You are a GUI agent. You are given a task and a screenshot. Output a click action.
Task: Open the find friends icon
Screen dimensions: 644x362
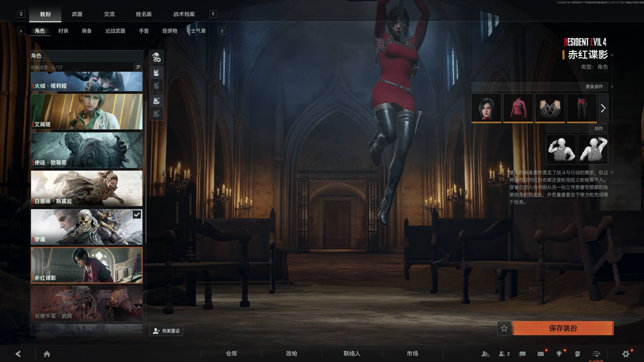click(x=485, y=354)
